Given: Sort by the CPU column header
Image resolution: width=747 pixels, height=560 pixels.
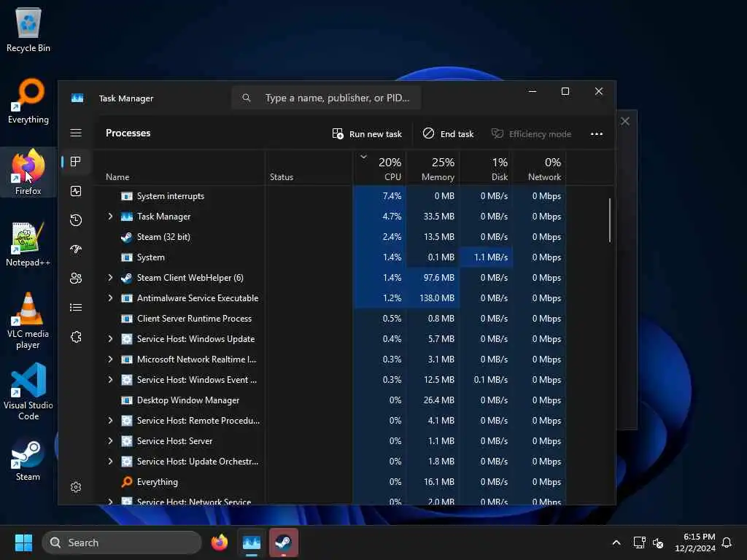Looking at the screenshot, I should [379, 168].
